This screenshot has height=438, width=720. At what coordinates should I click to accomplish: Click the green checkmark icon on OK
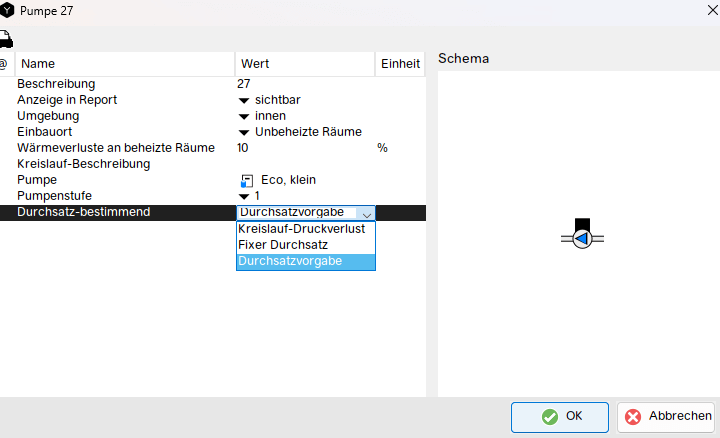(x=549, y=416)
